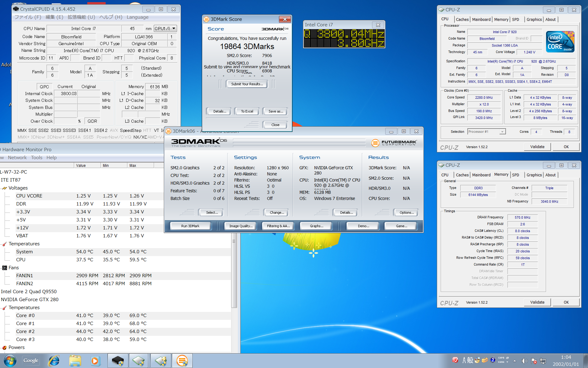
Task: Click the Futuremark Corporation logo
Action: (394, 143)
